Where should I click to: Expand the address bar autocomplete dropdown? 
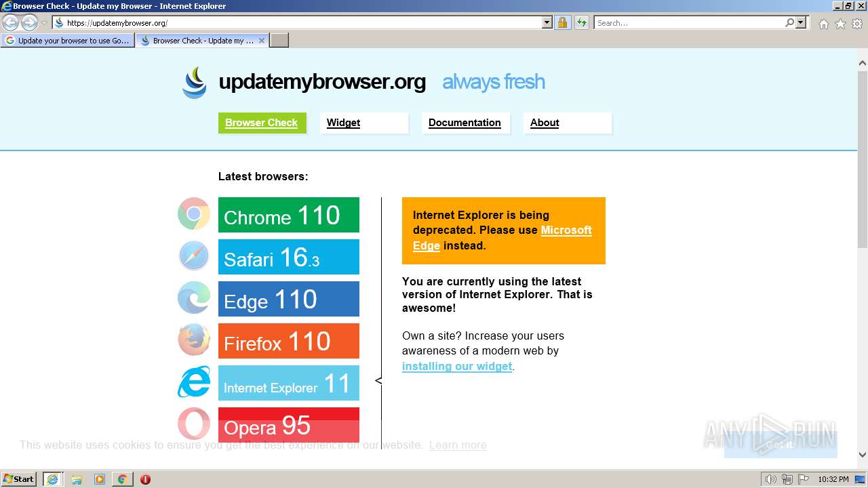(x=547, y=23)
